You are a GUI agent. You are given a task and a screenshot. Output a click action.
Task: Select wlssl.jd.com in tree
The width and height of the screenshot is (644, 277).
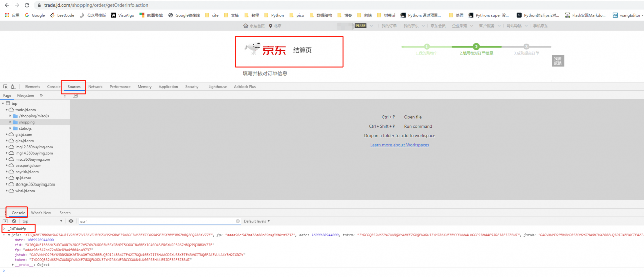(25, 191)
